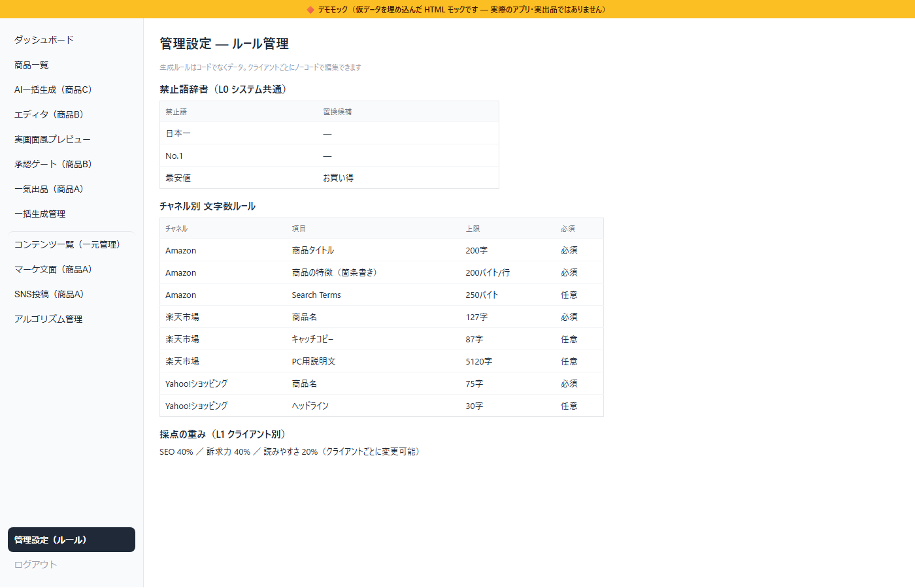Click the 禁止語辞書（L0 システム共通）heading

tap(225, 90)
